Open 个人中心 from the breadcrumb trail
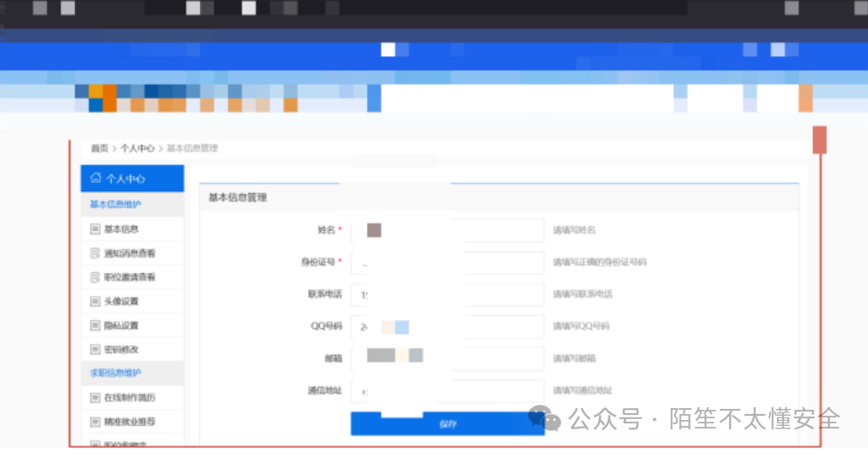 (137, 148)
